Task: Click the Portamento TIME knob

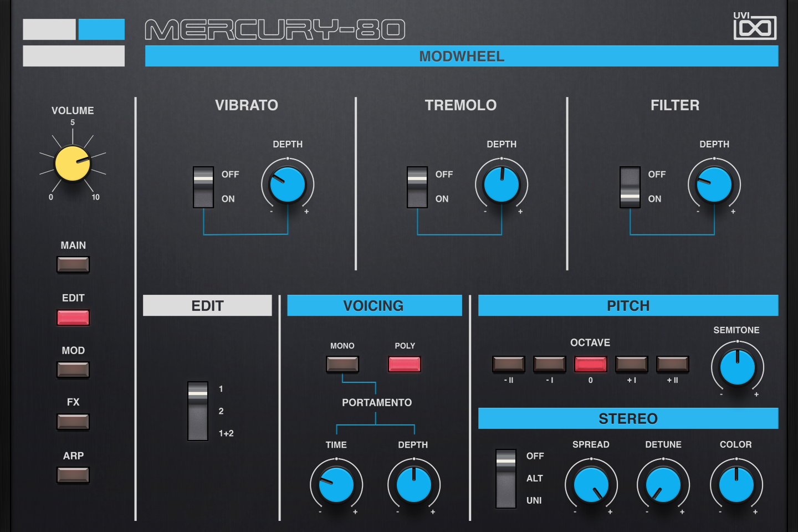Action: pos(336,485)
